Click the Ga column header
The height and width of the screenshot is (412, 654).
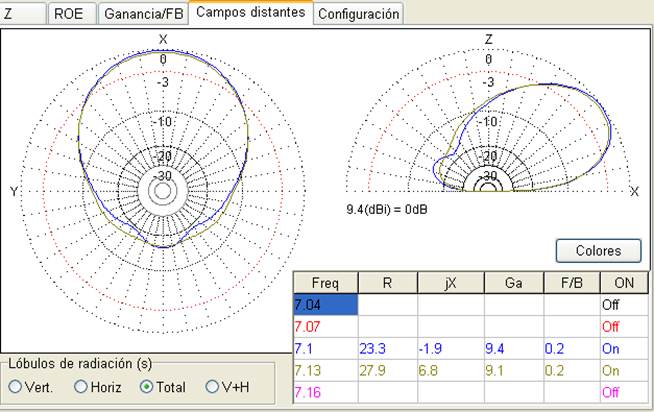click(516, 280)
